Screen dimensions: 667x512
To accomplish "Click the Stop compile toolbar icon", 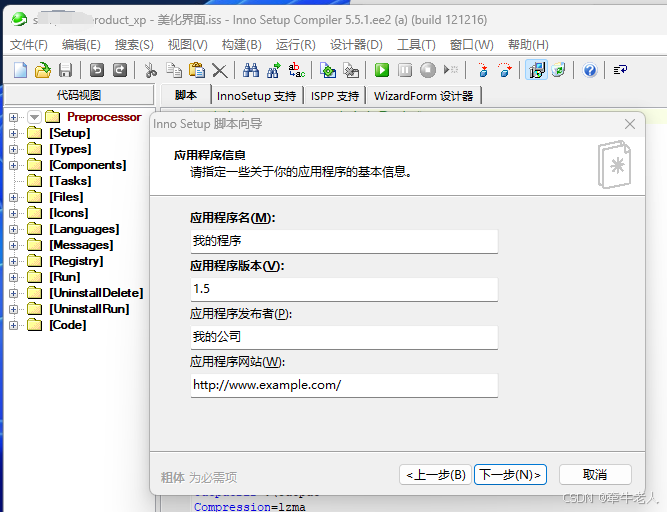I will click(351, 70).
